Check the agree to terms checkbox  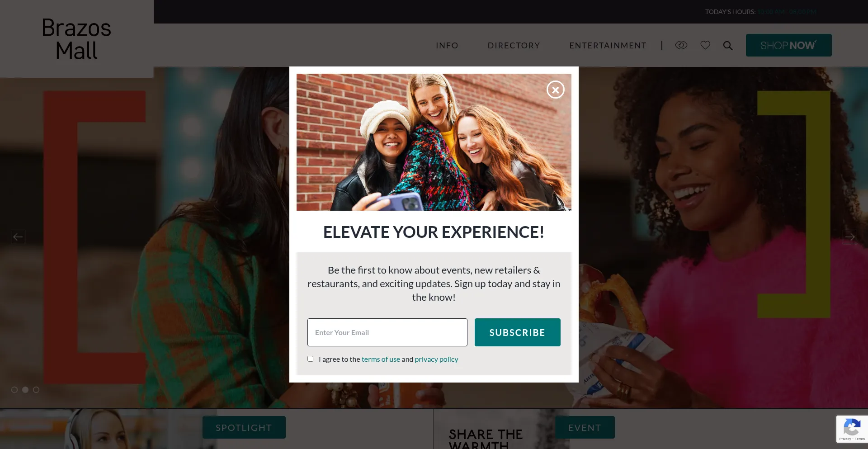pyautogui.click(x=310, y=359)
